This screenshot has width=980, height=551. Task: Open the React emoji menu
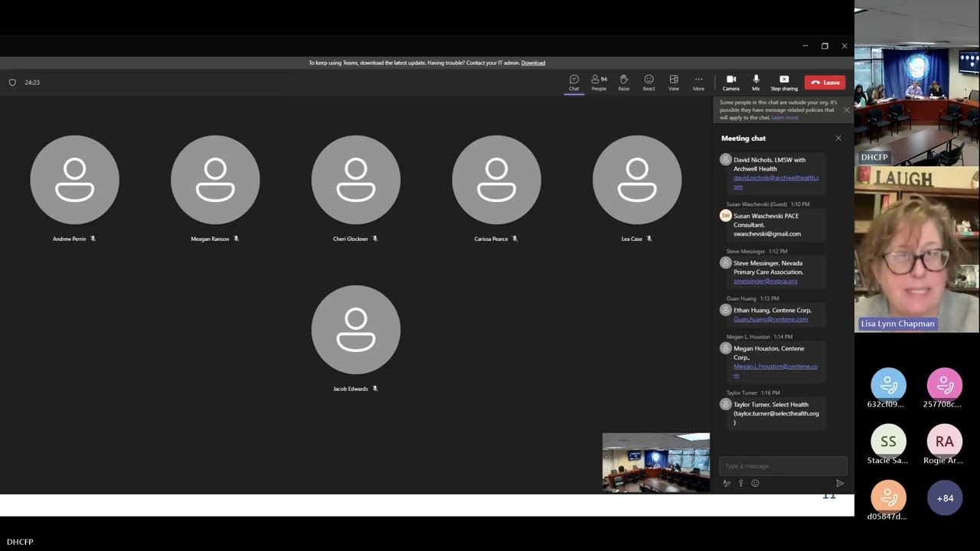tap(648, 82)
